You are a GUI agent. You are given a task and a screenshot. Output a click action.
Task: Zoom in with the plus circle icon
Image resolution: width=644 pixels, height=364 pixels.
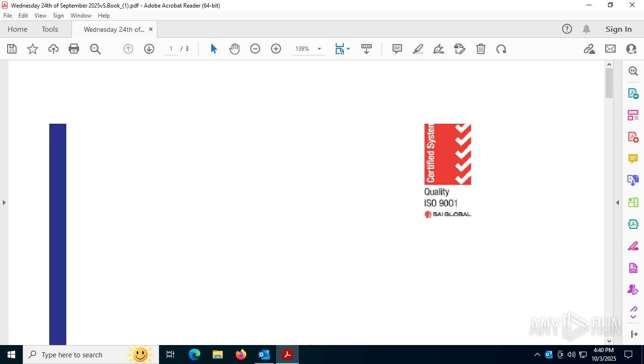pos(276,49)
